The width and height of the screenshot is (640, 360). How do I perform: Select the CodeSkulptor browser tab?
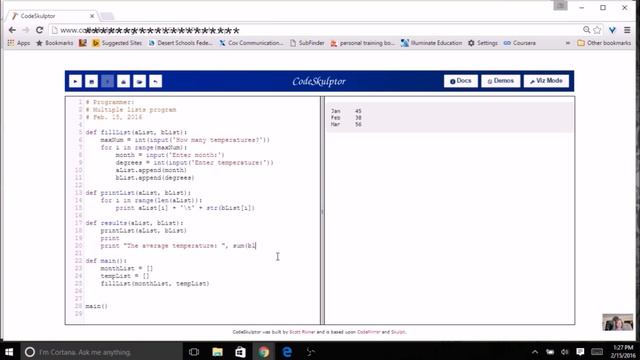tap(51, 16)
